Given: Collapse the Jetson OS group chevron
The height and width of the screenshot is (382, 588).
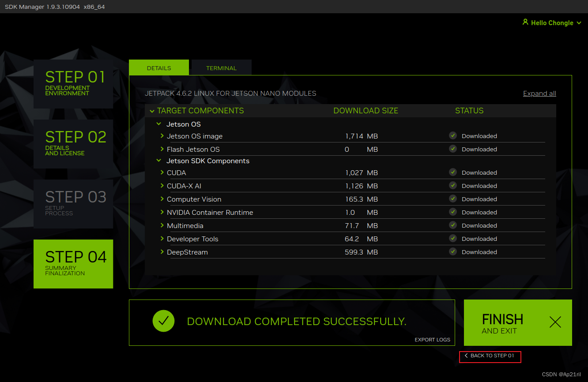Looking at the screenshot, I should 158,124.
